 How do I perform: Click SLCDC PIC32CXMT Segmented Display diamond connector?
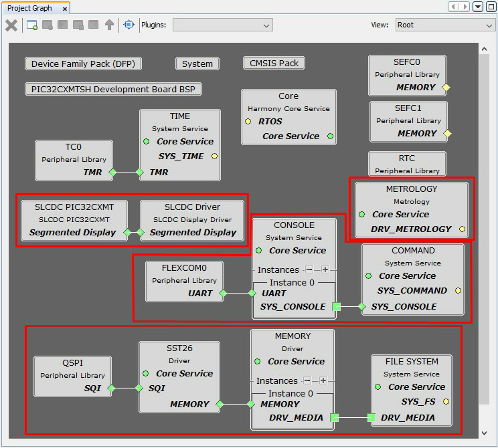coord(127,233)
